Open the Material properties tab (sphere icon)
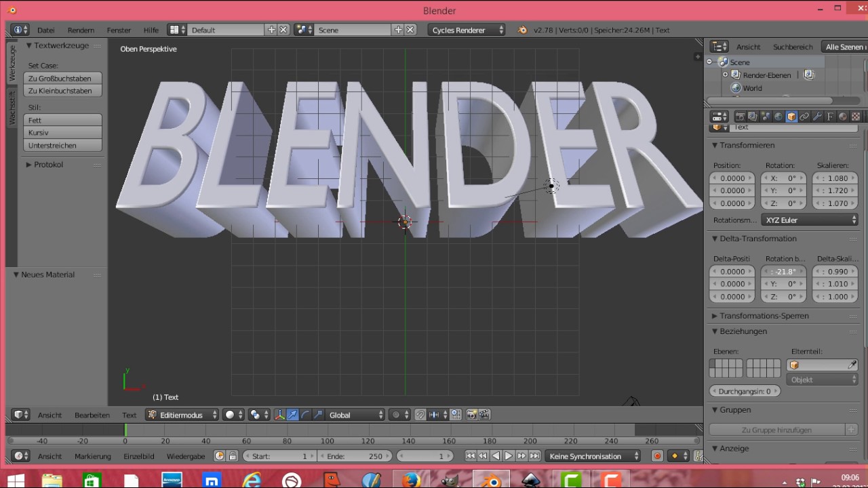Screen dimensions: 868x488 click(x=843, y=117)
